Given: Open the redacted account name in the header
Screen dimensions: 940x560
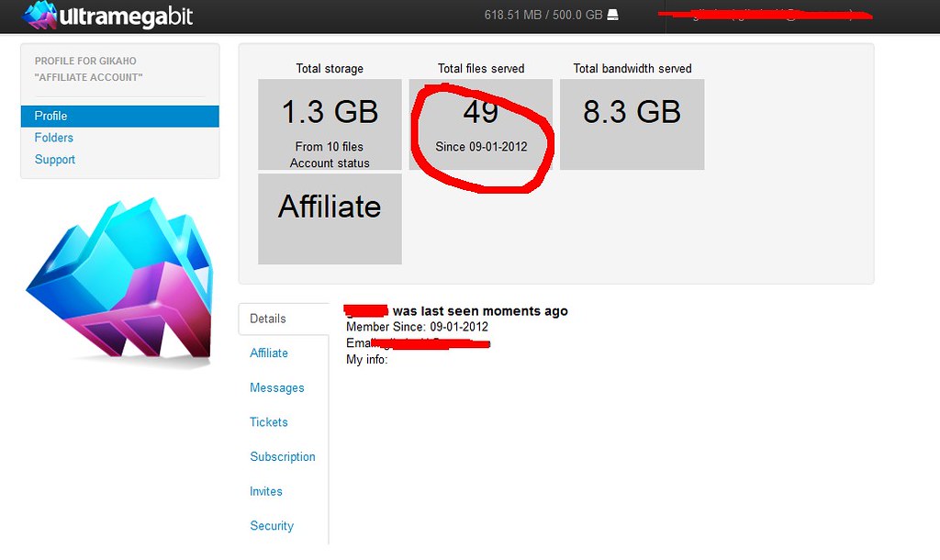Looking at the screenshot, I should [x=767, y=16].
